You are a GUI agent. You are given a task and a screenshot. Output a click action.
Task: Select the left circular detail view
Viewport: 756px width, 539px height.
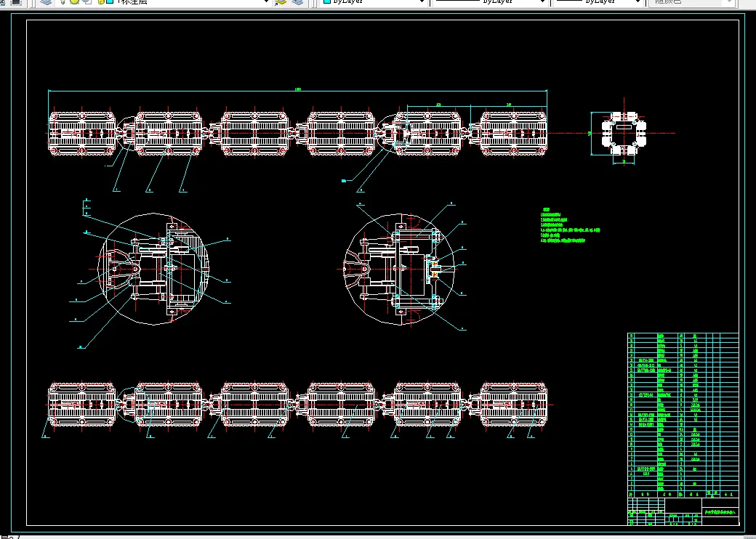154,269
